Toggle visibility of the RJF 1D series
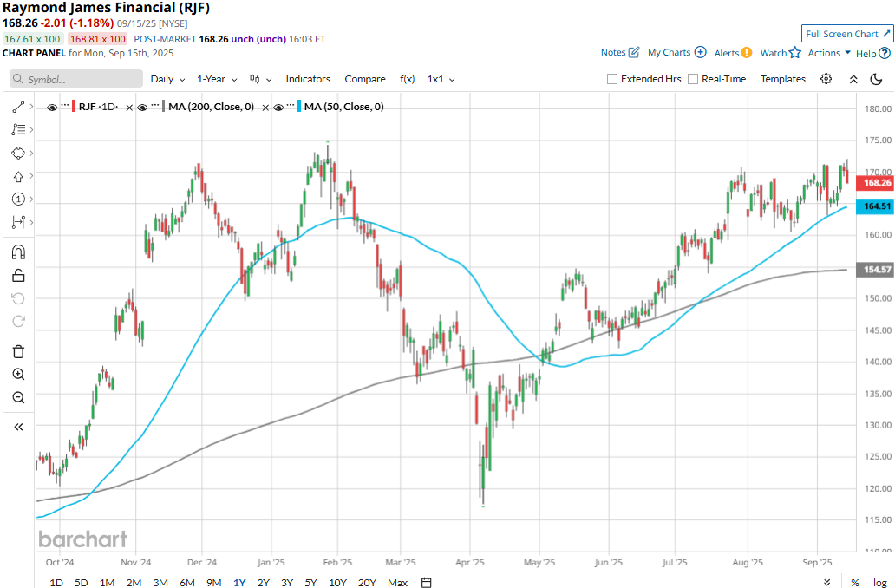 point(52,108)
